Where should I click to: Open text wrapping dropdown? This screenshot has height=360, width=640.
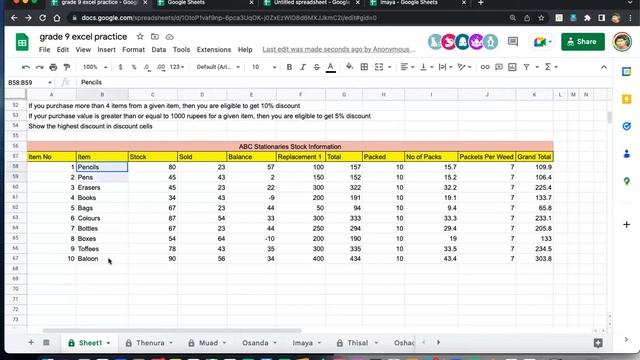(x=445, y=67)
